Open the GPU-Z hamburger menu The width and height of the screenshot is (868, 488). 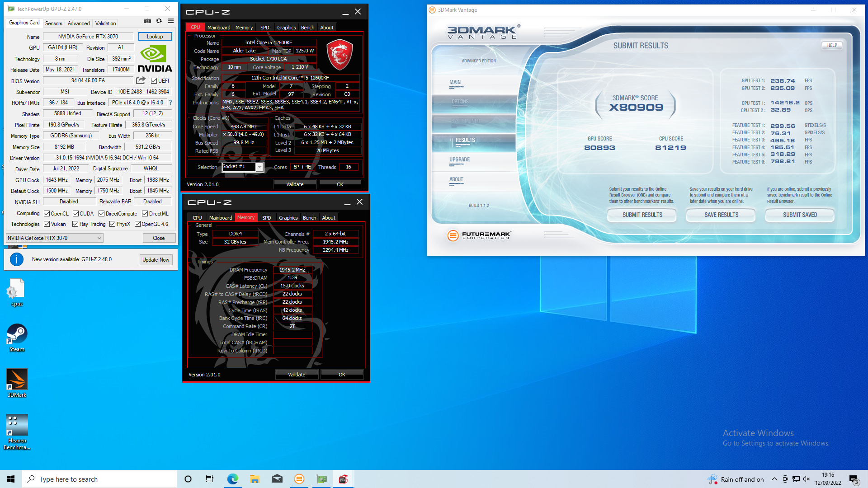coord(171,21)
